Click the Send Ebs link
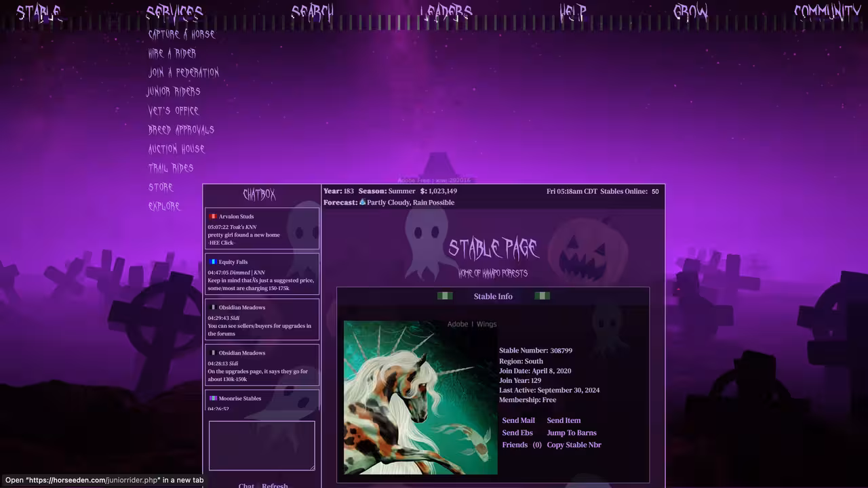The image size is (868, 488). 517,432
